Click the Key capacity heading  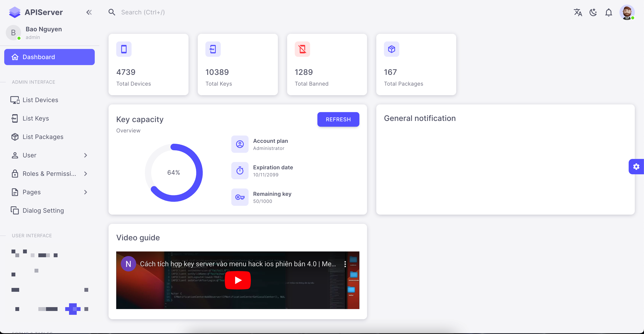pos(140,119)
